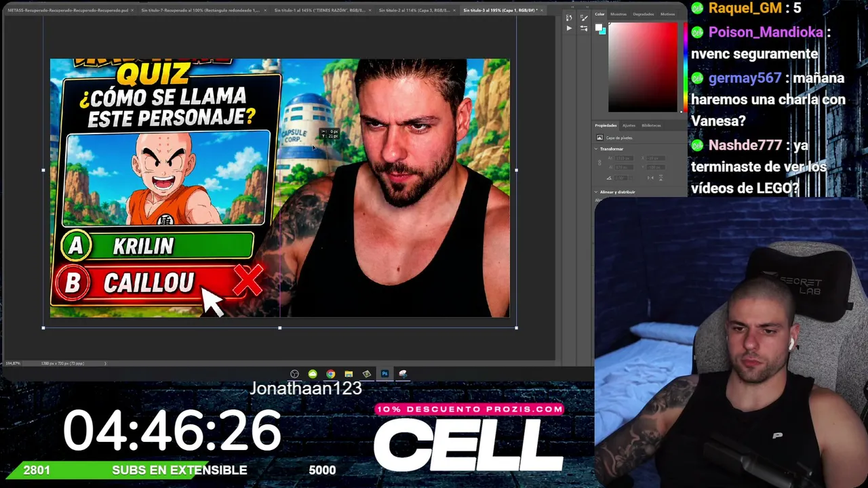Switch to the Bibliotecas tab
The image size is (868, 488).
pos(651,125)
